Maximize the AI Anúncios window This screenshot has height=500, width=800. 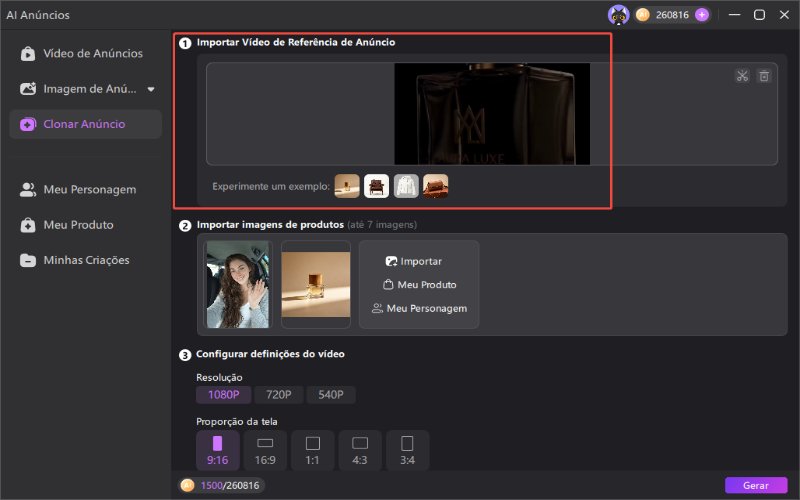[x=759, y=15]
